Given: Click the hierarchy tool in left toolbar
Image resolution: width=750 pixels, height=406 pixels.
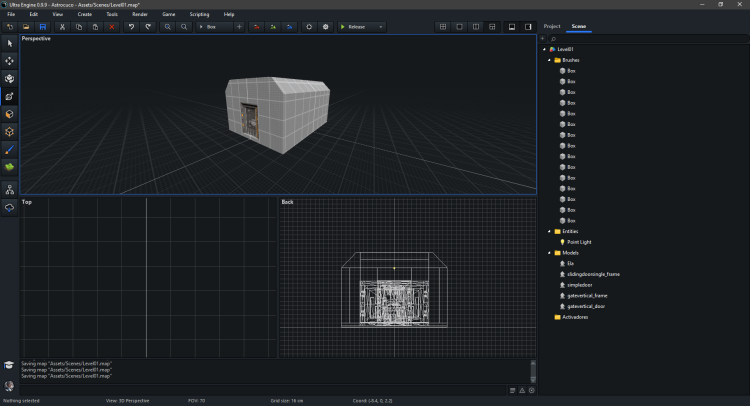Looking at the screenshot, I should click(9, 188).
